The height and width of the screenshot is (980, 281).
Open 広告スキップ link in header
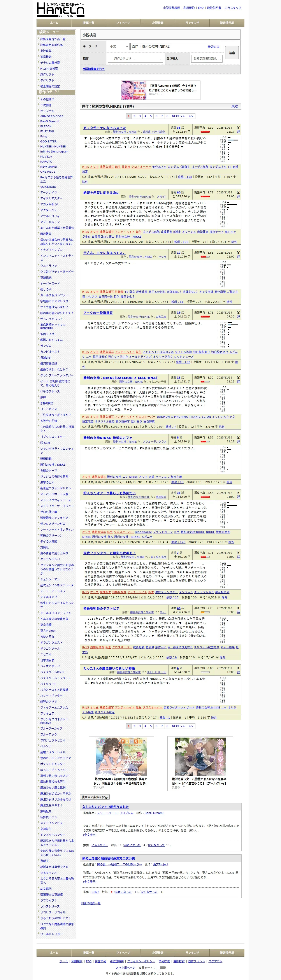pos(233,8)
